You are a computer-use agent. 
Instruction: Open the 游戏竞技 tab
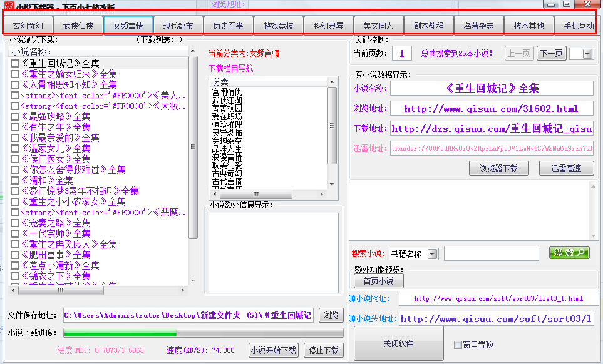278,26
